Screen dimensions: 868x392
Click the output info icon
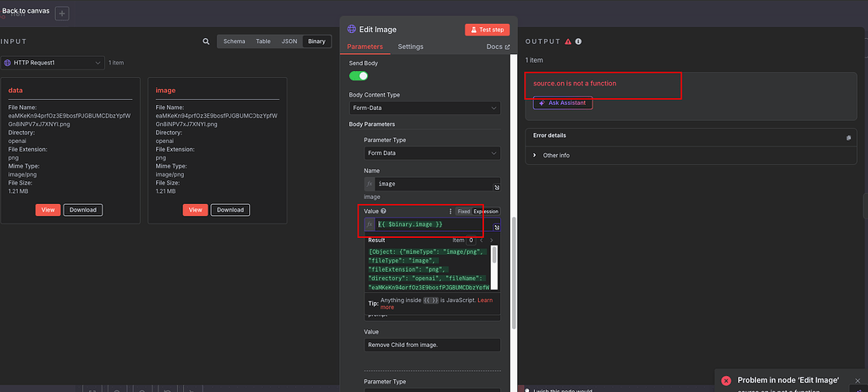point(578,41)
